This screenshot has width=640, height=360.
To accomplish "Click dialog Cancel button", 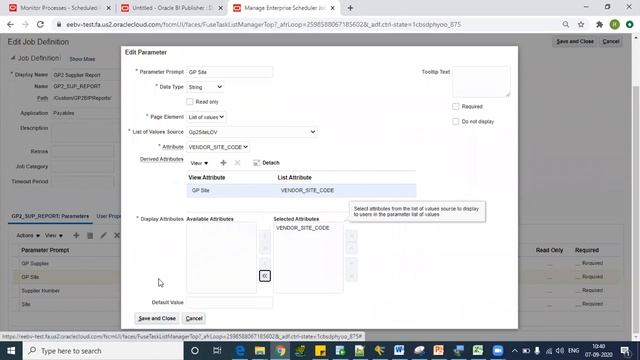I will [x=194, y=318].
